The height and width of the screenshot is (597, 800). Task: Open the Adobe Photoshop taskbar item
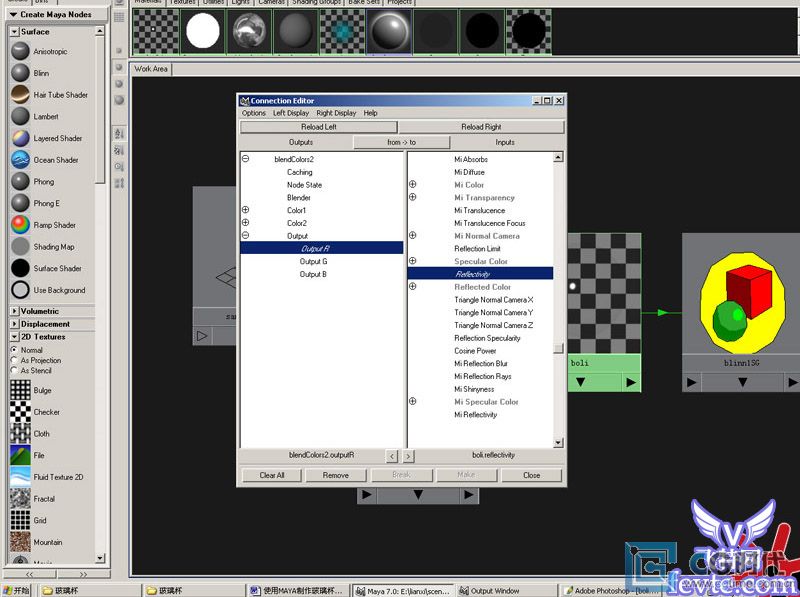coord(612,590)
